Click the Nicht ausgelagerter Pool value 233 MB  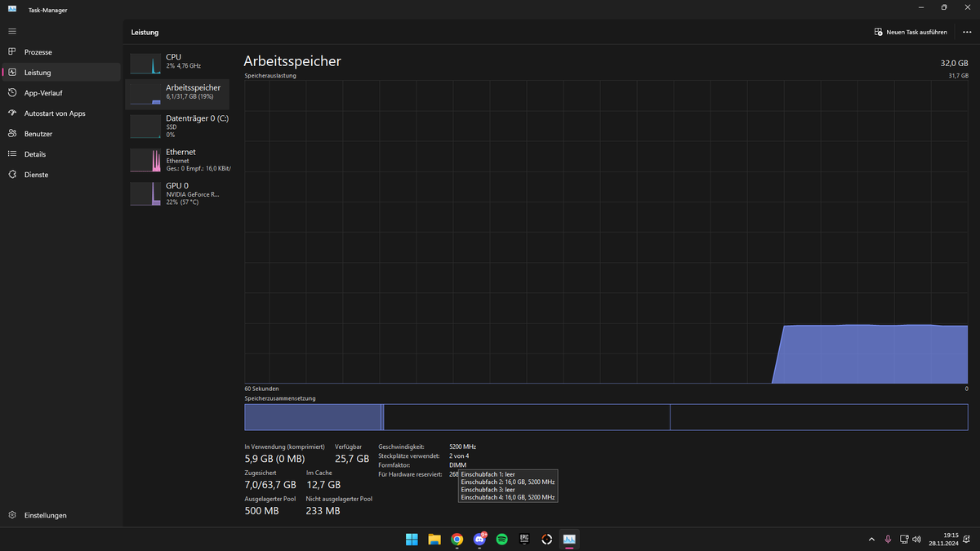click(x=323, y=511)
